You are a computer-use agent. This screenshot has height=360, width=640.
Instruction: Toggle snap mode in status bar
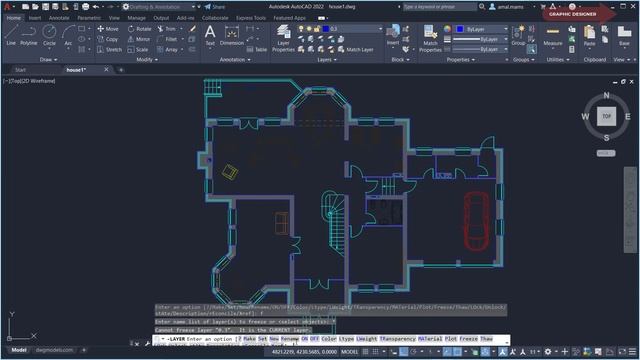click(x=376, y=351)
